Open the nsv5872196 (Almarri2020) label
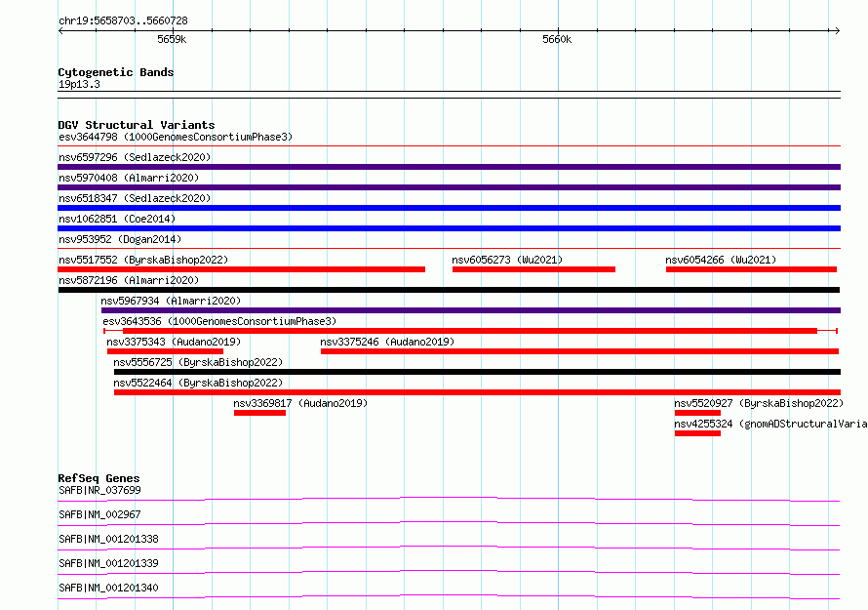Viewport: 868px width, 610px height. tap(129, 280)
